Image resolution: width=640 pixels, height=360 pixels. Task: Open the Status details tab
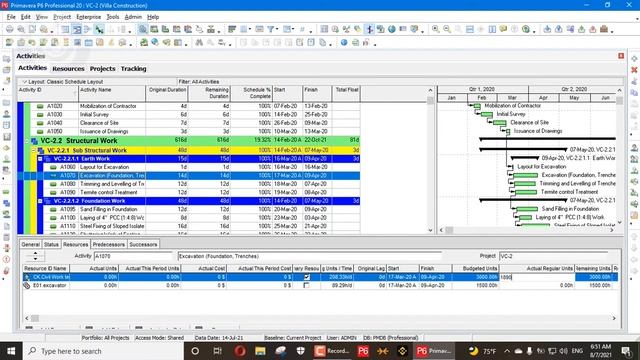point(51,244)
